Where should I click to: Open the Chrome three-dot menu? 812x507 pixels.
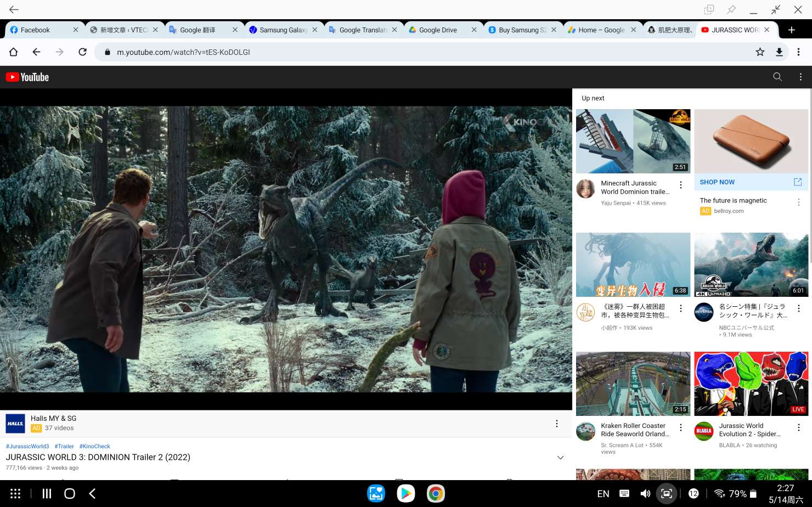[x=799, y=52]
